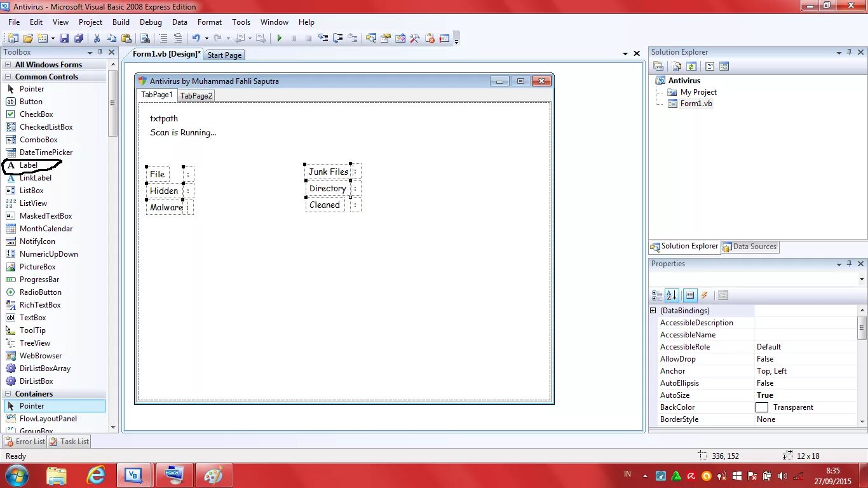Open the Properties object selector dropdown
Viewport: 868px width, 488px height.
tap(862, 280)
